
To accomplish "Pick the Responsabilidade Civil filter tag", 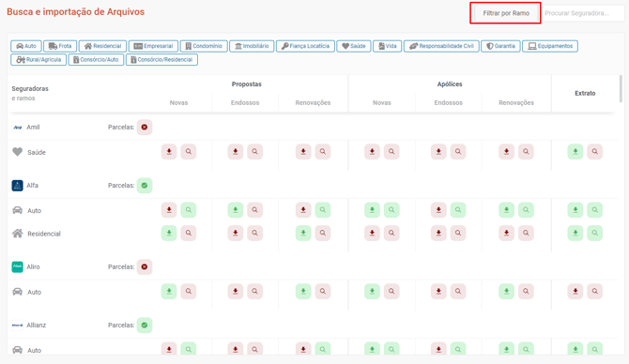I will [x=441, y=46].
